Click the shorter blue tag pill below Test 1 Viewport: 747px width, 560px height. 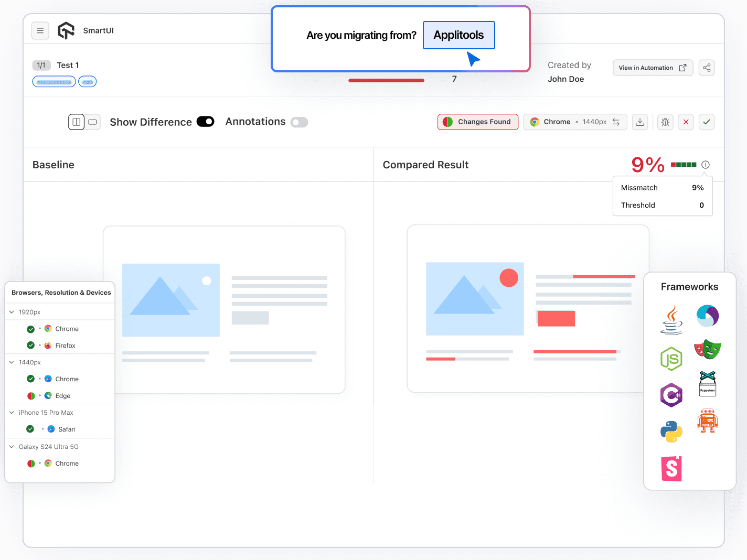[88, 82]
